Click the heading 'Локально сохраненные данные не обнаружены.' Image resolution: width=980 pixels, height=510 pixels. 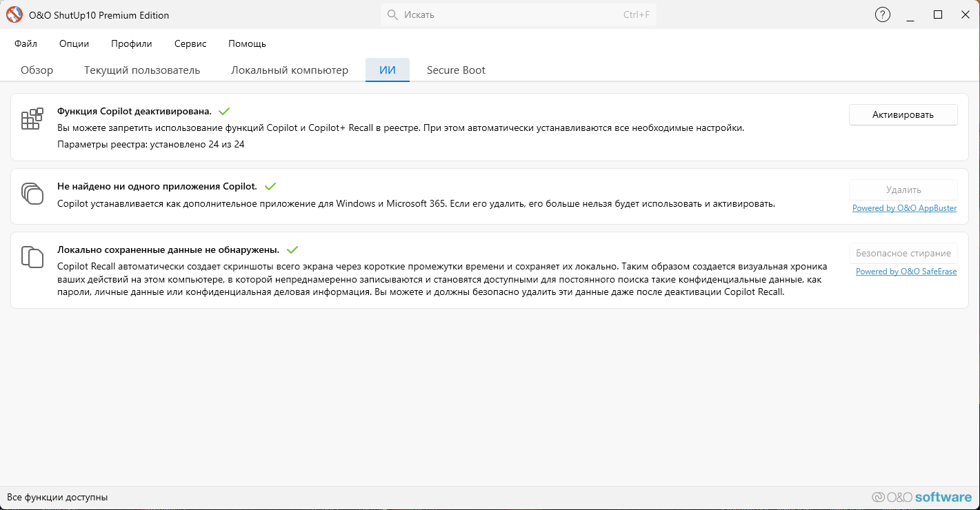[168, 249]
